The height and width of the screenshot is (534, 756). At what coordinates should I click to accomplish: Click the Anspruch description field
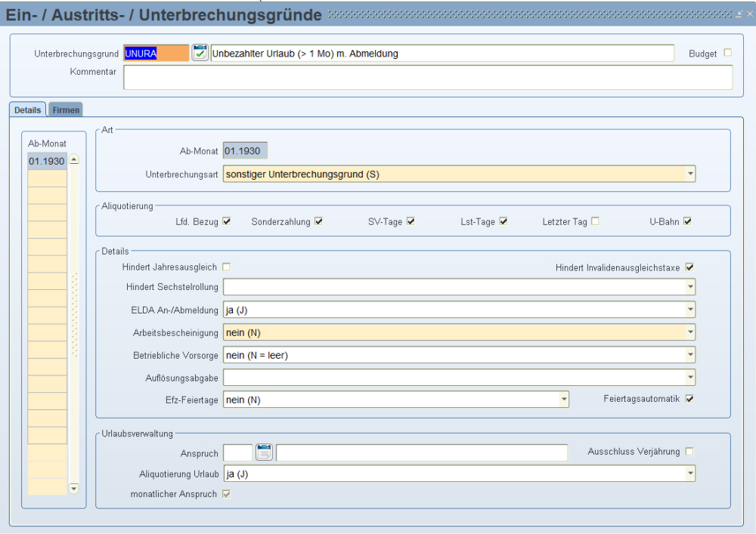tap(421, 452)
